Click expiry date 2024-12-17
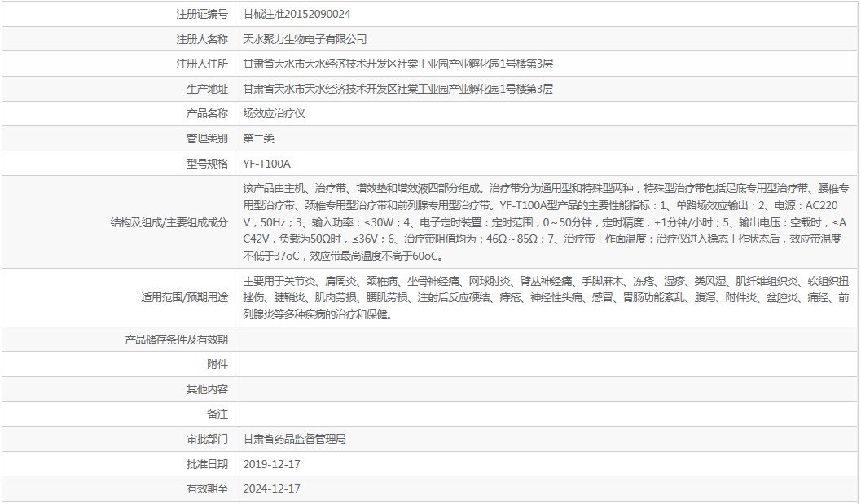 (272, 489)
